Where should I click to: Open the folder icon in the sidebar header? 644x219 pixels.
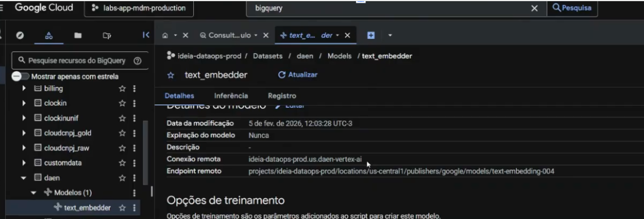point(77,35)
